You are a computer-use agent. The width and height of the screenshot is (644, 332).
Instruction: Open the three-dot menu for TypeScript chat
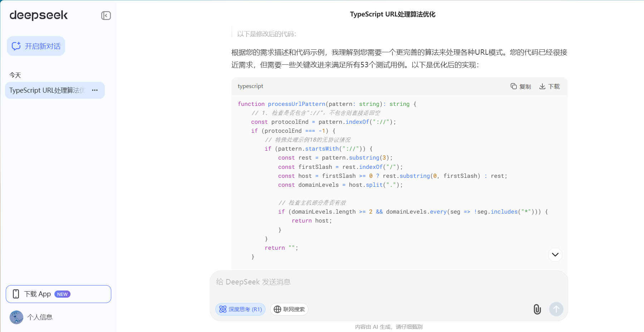pyautogui.click(x=95, y=90)
